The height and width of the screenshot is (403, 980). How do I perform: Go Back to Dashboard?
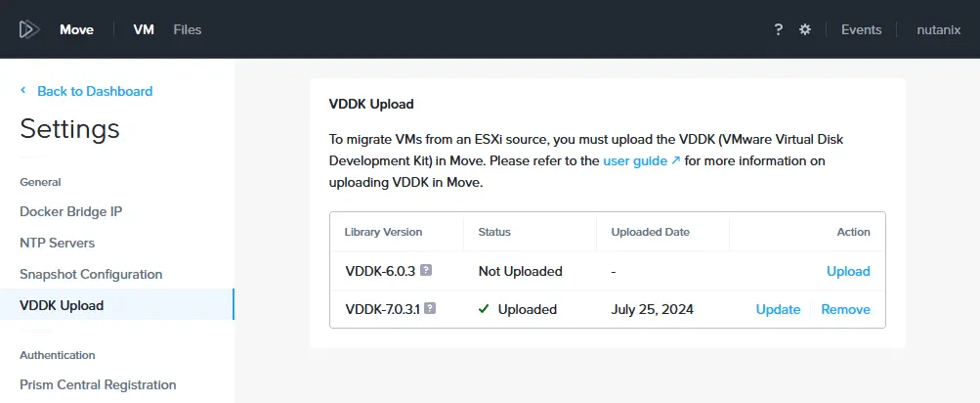(x=95, y=91)
